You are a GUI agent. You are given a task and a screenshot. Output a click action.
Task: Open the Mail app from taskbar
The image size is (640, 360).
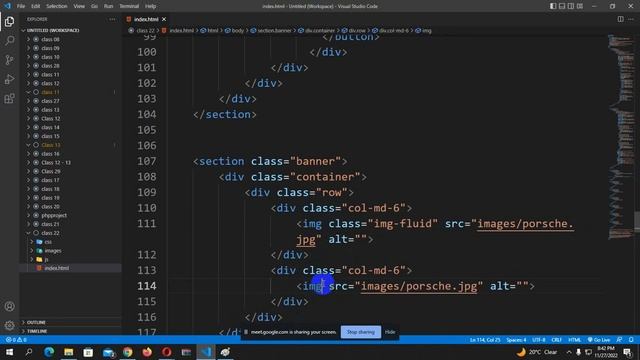tap(108, 352)
